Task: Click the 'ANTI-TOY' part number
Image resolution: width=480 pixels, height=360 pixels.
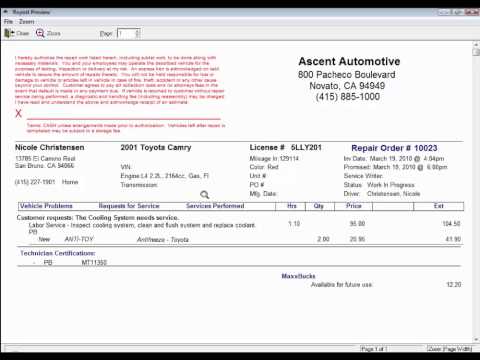Action: pos(79,239)
